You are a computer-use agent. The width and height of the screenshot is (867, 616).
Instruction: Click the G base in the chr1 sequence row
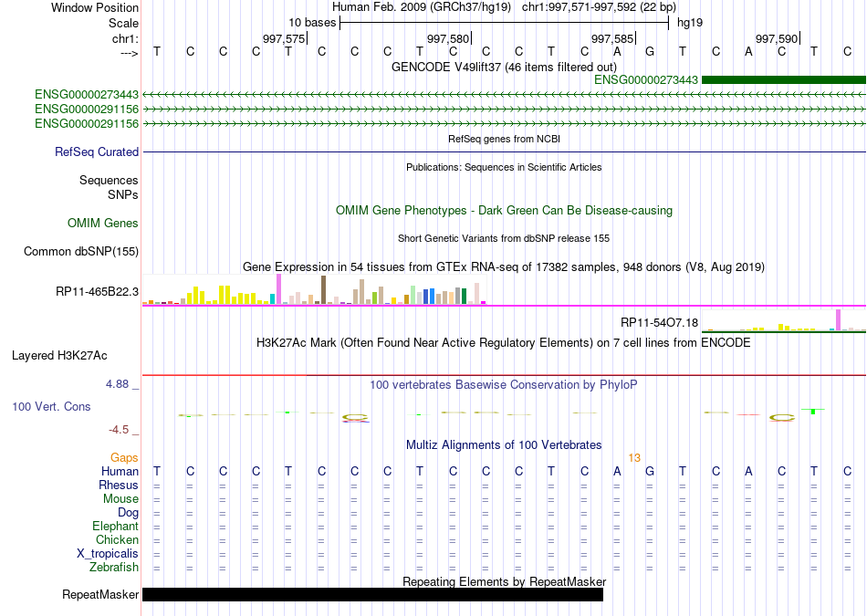coord(650,51)
